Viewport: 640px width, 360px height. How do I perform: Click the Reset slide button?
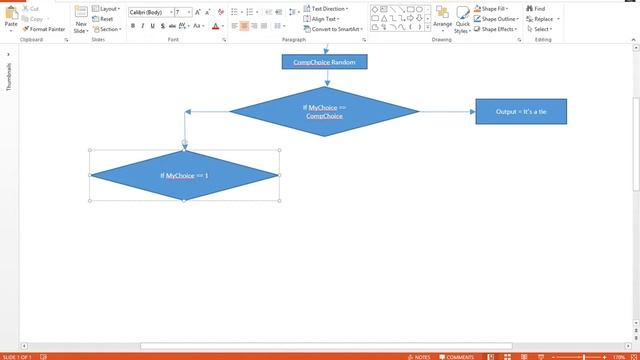pos(103,19)
